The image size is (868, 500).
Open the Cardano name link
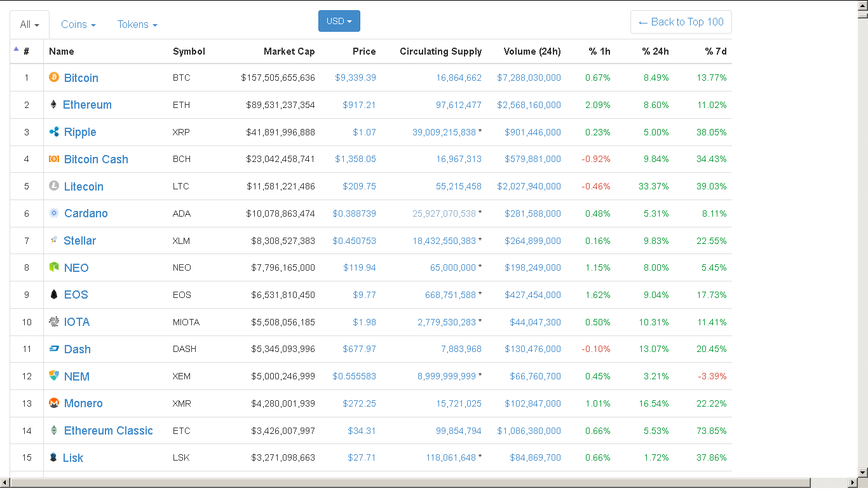click(x=86, y=213)
